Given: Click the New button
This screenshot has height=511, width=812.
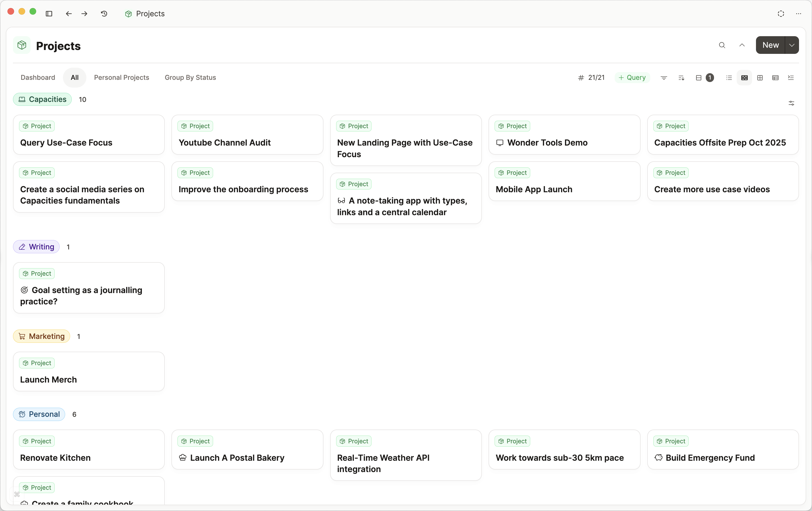Looking at the screenshot, I should point(770,45).
